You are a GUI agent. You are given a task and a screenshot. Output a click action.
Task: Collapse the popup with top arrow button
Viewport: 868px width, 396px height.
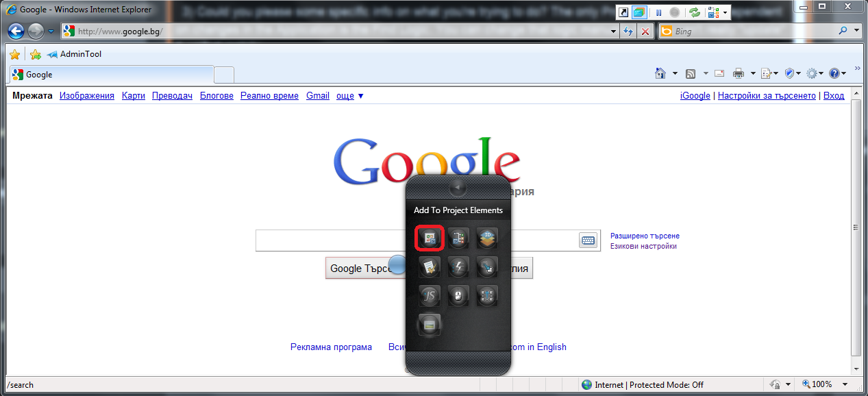(x=458, y=188)
